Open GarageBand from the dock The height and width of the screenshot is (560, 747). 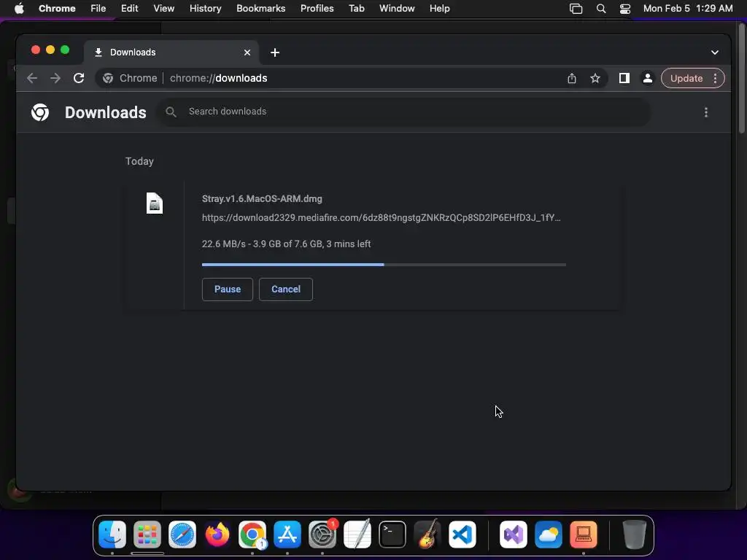coord(427,534)
